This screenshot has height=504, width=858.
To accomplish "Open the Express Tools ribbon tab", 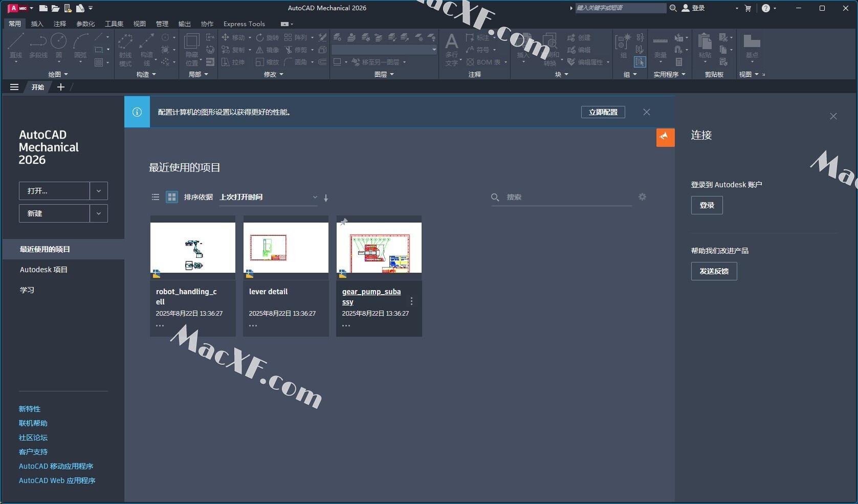I will [x=244, y=24].
